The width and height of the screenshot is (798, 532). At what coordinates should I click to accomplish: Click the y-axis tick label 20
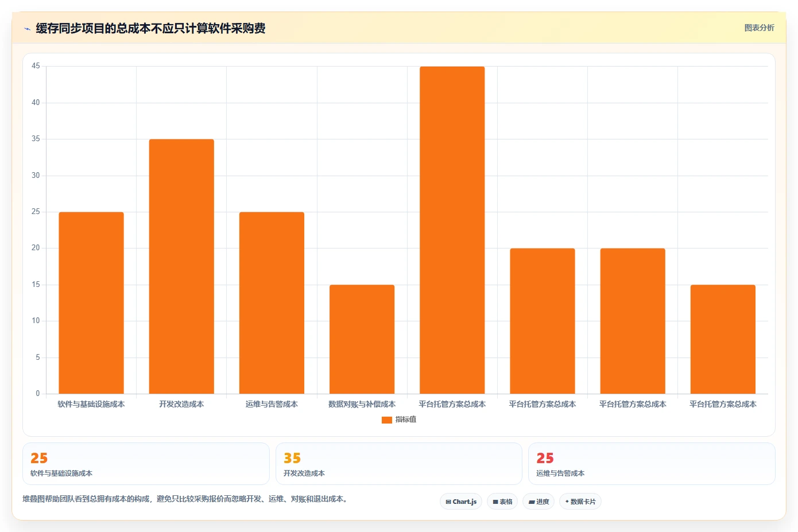[x=36, y=248]
